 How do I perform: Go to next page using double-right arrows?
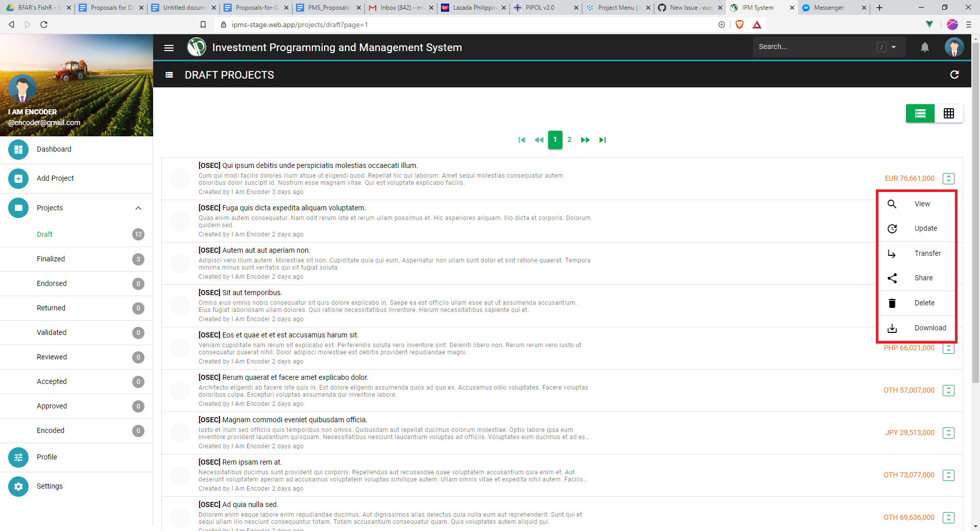tap(585, 140)
